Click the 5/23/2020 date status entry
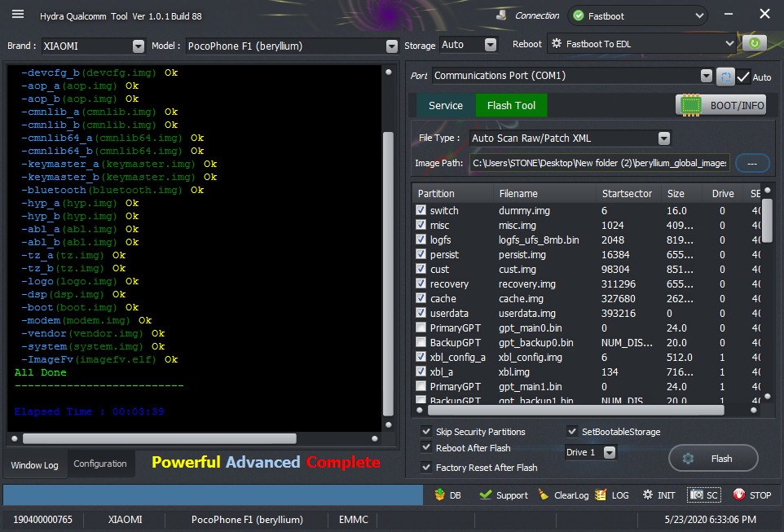 tap(710, 520)
